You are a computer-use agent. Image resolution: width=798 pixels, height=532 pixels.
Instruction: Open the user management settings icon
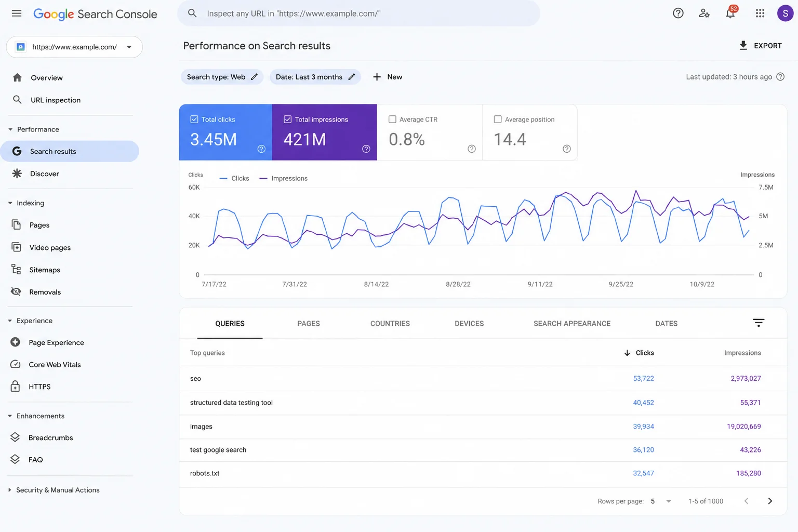click(x=704, y=14)
